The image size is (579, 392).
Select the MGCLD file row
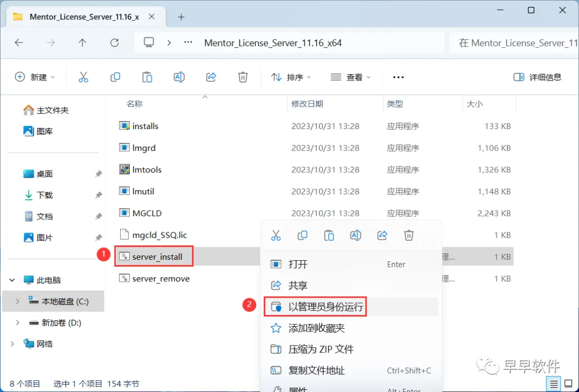point(314,213)
